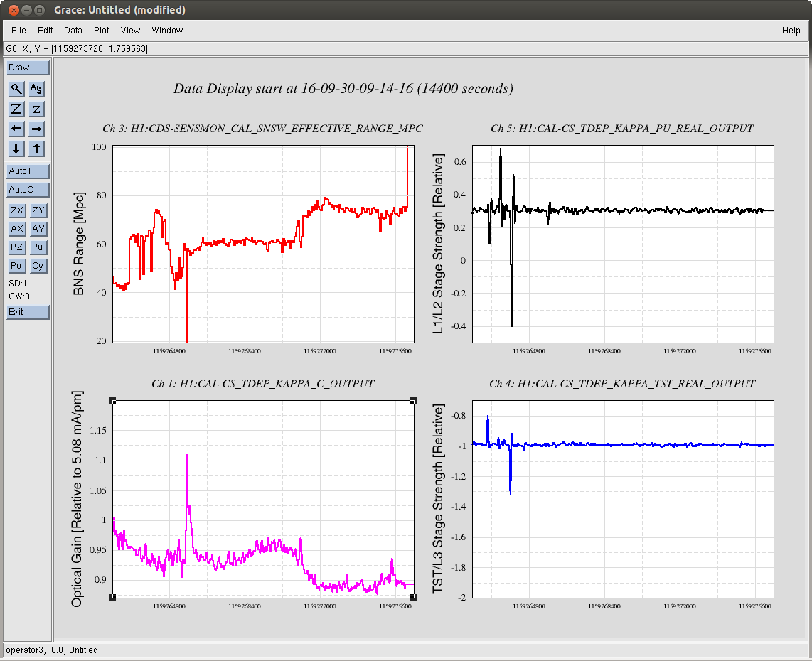812x661 pixels.
Task: Click bottom-left selection handle of Ch 1 graph
Action: [112, 597]
